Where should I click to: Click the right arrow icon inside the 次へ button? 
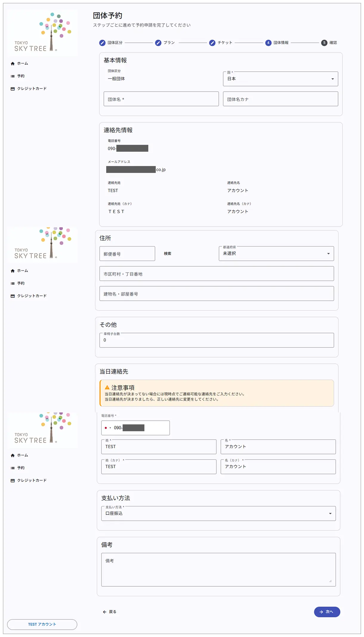pos(321,612)
